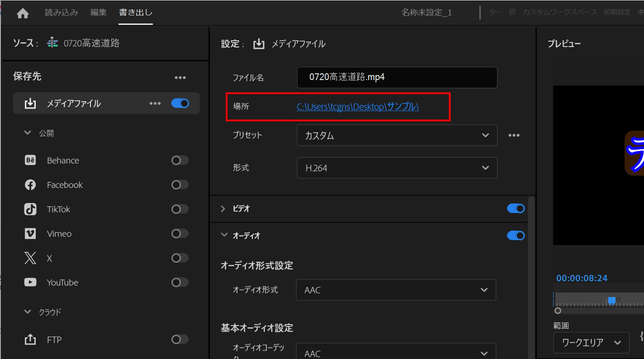
Task: Open the プリセット dropdown showing カスタム
Action: [397, 135]
